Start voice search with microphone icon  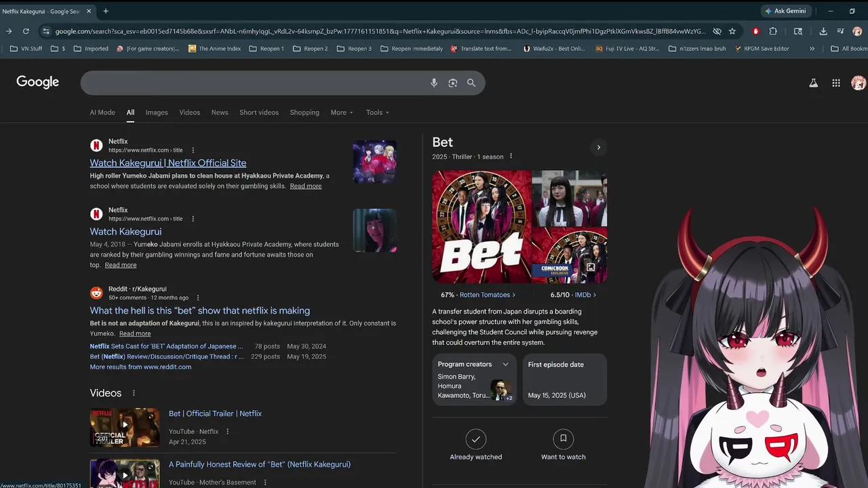pyautogui.click(x=434, y=83)
